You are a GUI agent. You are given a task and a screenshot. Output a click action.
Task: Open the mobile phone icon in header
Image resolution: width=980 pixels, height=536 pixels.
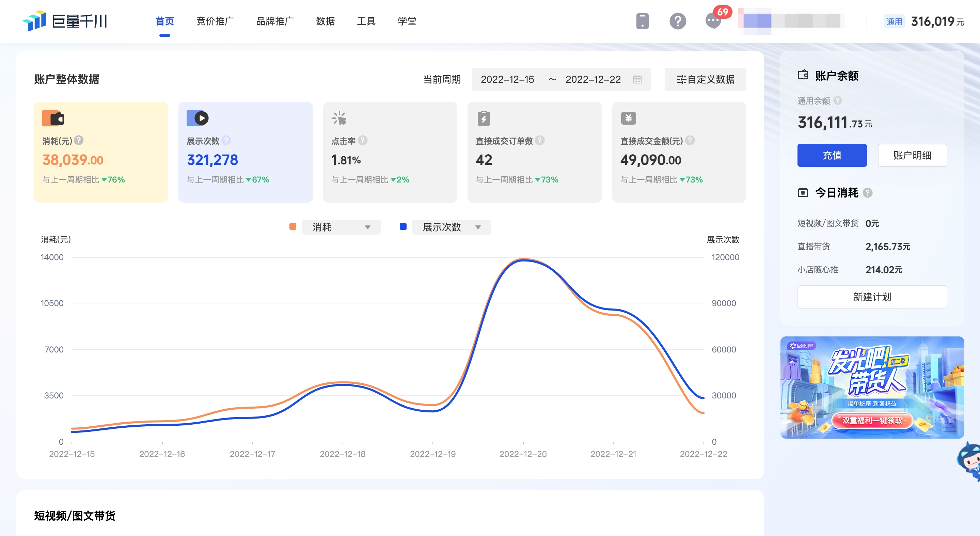point(642,21)
